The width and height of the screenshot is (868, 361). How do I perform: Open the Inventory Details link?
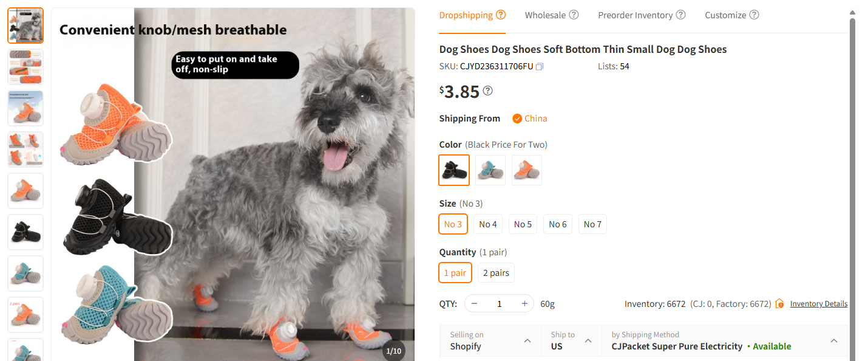point(818,303)
